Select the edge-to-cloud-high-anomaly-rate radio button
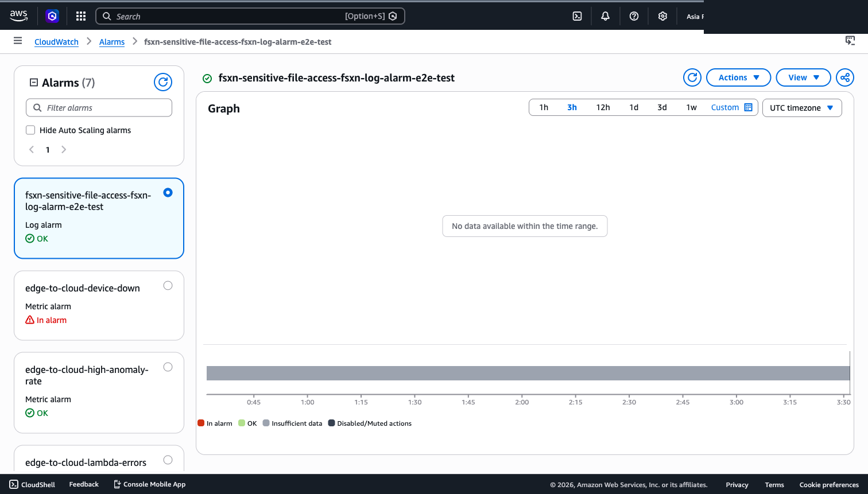Viewport: 868px width, 494px height. pos(168,367)
